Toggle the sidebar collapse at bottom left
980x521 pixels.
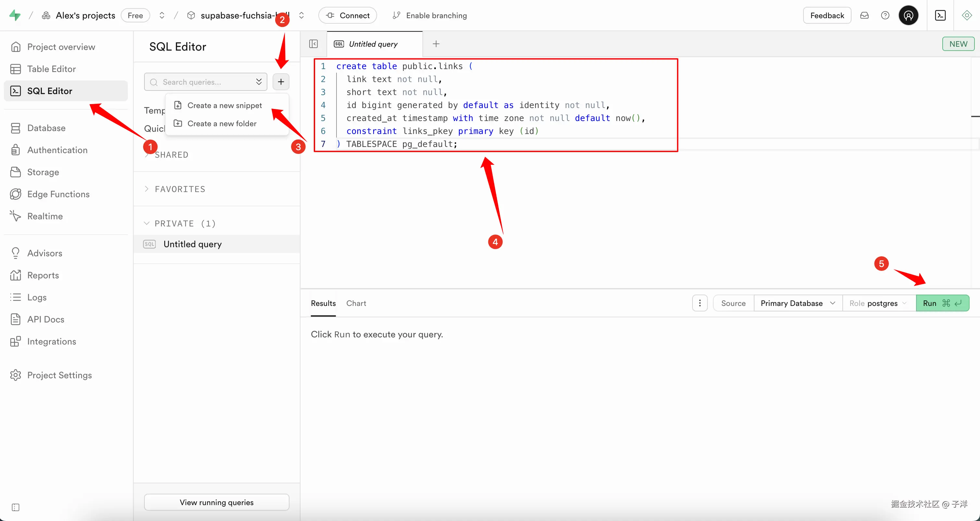(16, 507)
